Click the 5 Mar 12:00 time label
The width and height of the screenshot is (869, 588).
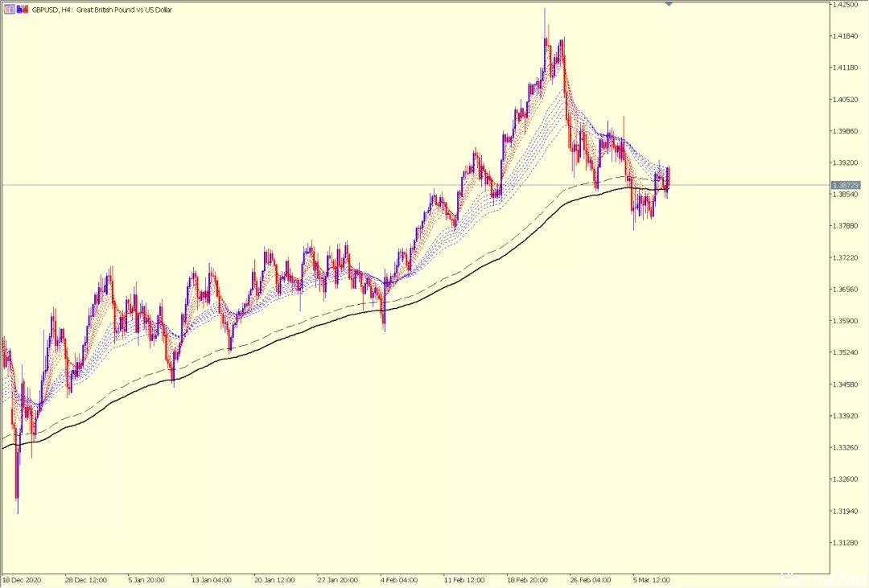(x=652, y=580)
